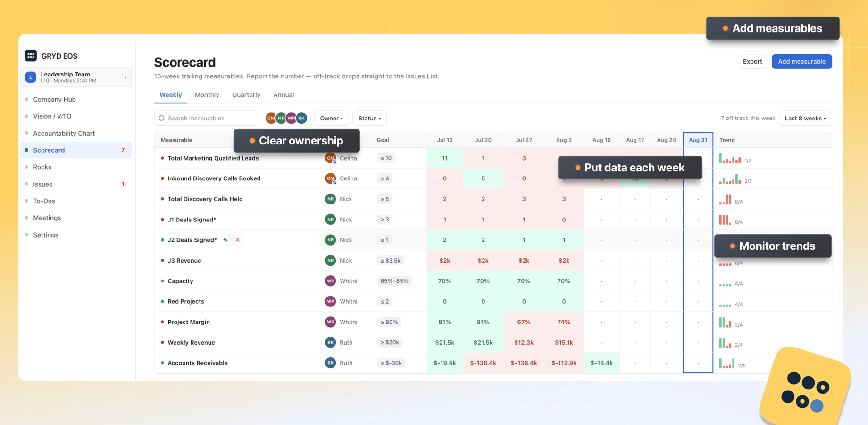Filter by the CM owner avatar
868x425 pixels.
click(x=271, y=118)
